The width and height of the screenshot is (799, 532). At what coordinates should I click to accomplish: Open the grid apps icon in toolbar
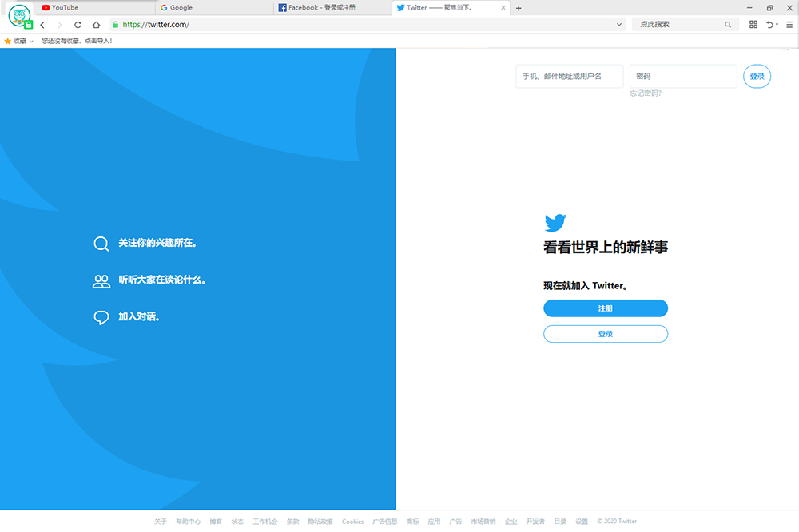[753, 25]
